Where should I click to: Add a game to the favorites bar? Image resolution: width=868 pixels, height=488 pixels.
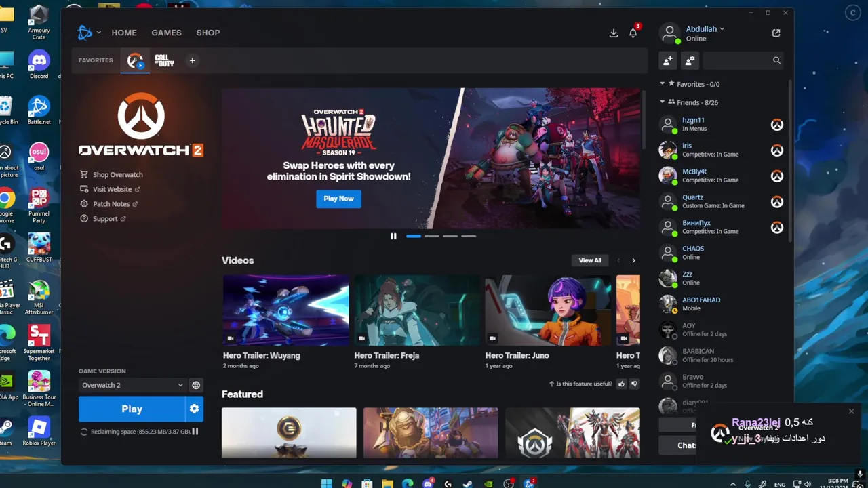click(x=192, y=60)
